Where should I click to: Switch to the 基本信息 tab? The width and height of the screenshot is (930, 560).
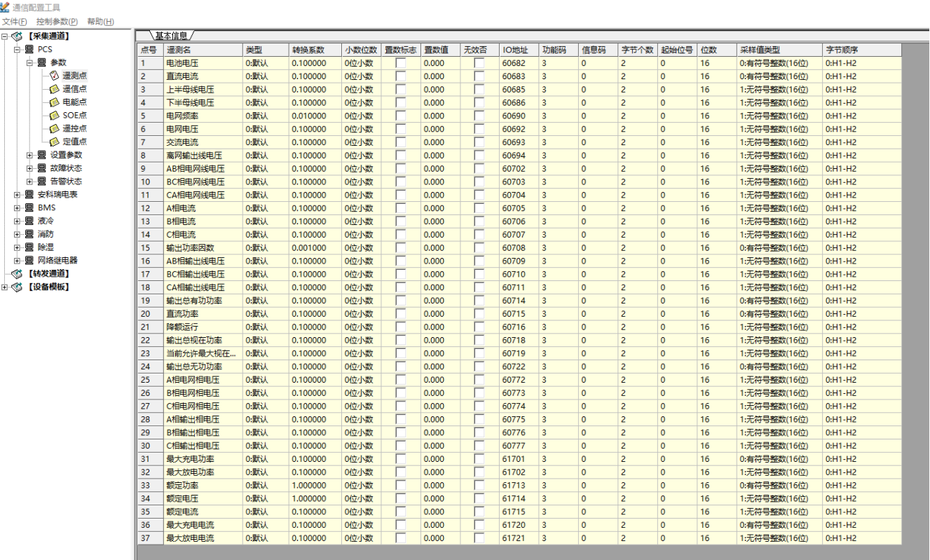171,36
